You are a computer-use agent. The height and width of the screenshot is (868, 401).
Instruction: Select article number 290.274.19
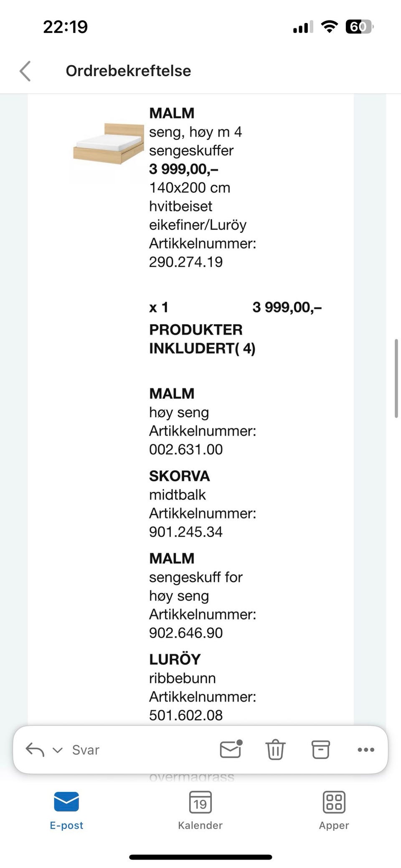[186, 262]
